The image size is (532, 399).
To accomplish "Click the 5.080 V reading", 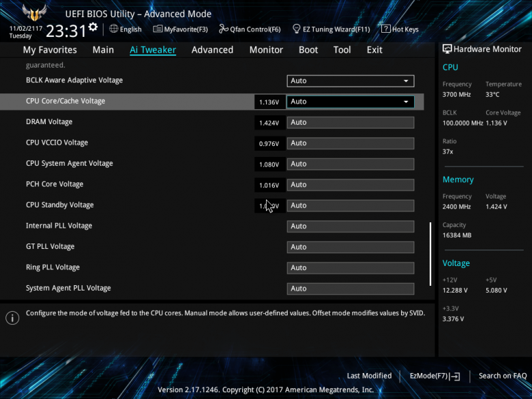I will (x=497, y=291).
